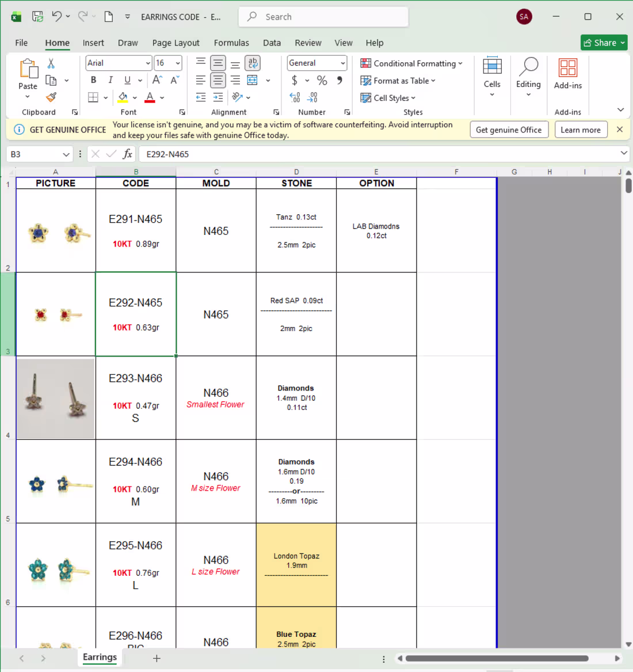The image size is (633, 672).
Task: Toggle Center horizontal alignment
Action: [218, 80]
